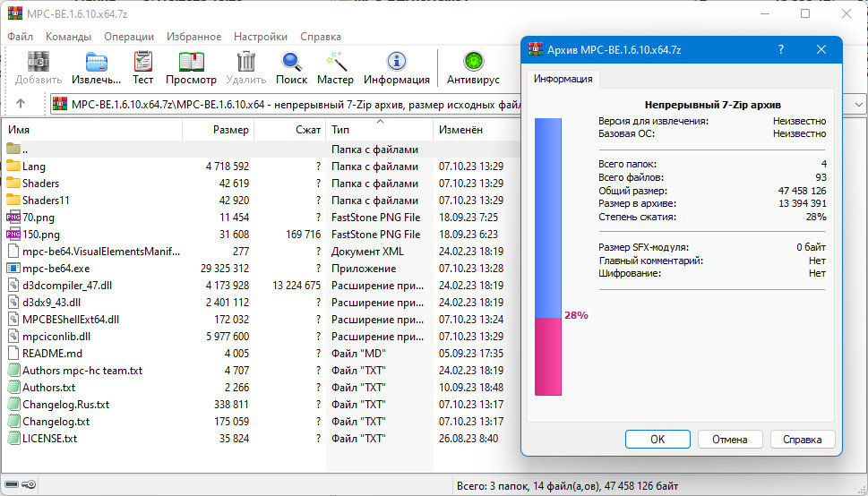The image size is (868, 496).
Task: Open the Операции menu
Action: 129,37
